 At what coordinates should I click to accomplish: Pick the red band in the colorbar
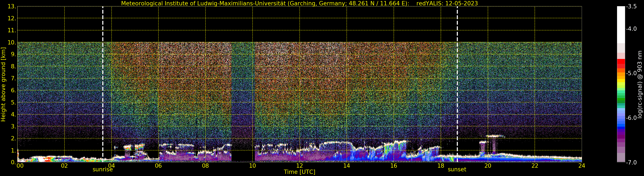[x=621, y=62]
